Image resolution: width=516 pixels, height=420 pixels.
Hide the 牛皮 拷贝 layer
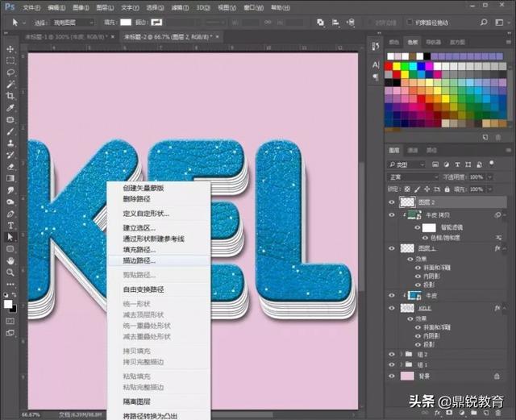[x=392, y=215]
